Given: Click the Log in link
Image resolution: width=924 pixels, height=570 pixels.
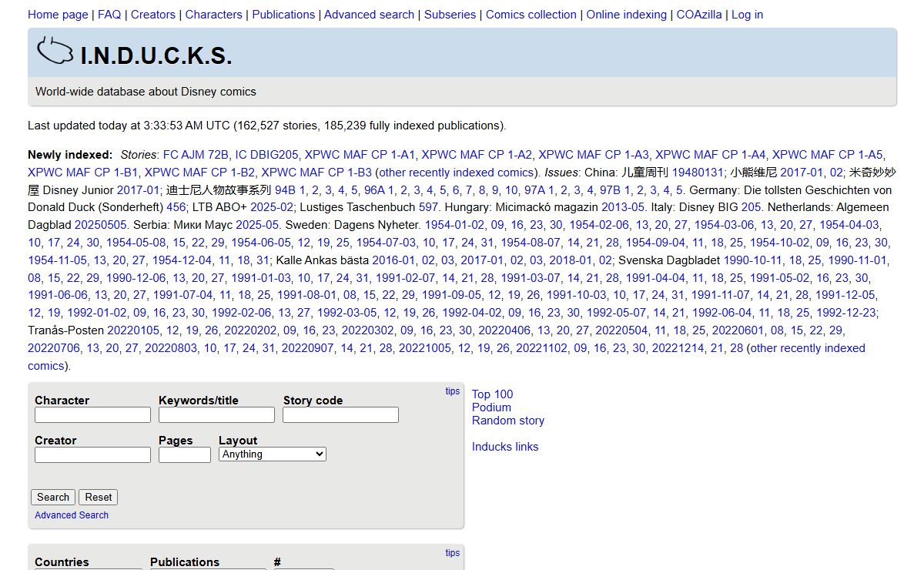Looking at the screenshot, I should tap(747, 15).
